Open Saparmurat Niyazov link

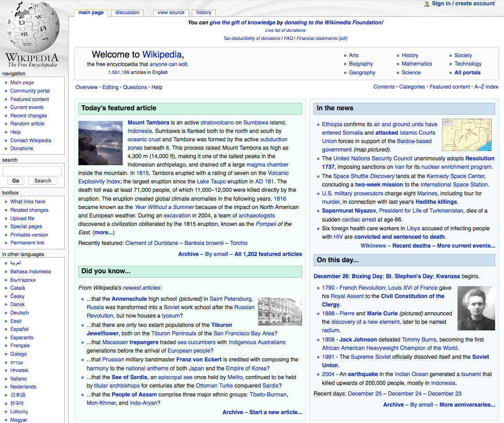click(349, 211)
